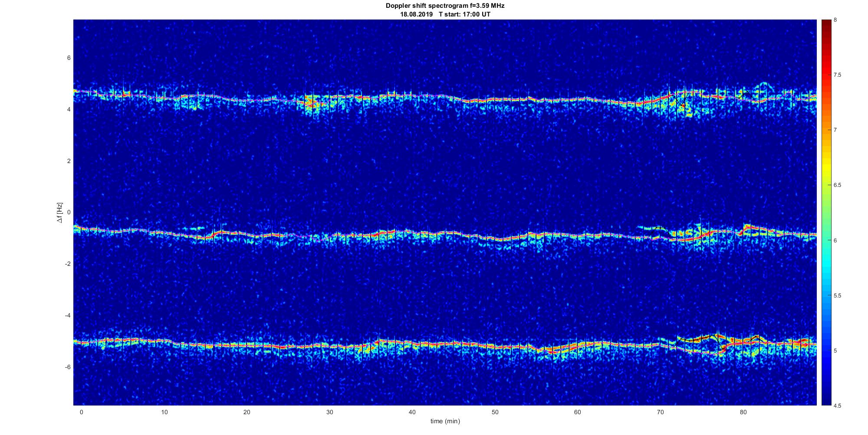Click the subtitle '18.08.2019 T start: 17:00 UT'
This screenshot has height=435, width=868.
coord(445,14)
